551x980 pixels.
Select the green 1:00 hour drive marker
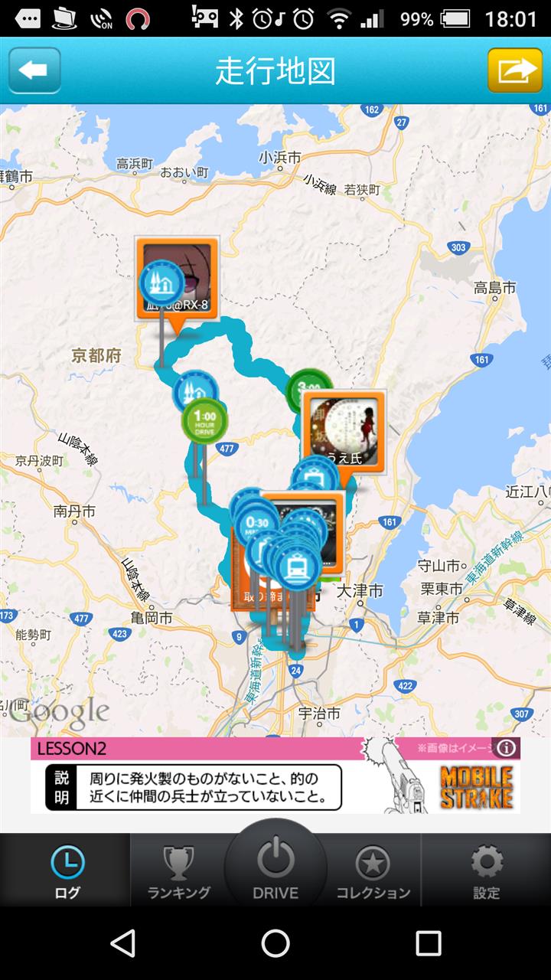click(204, 420)
